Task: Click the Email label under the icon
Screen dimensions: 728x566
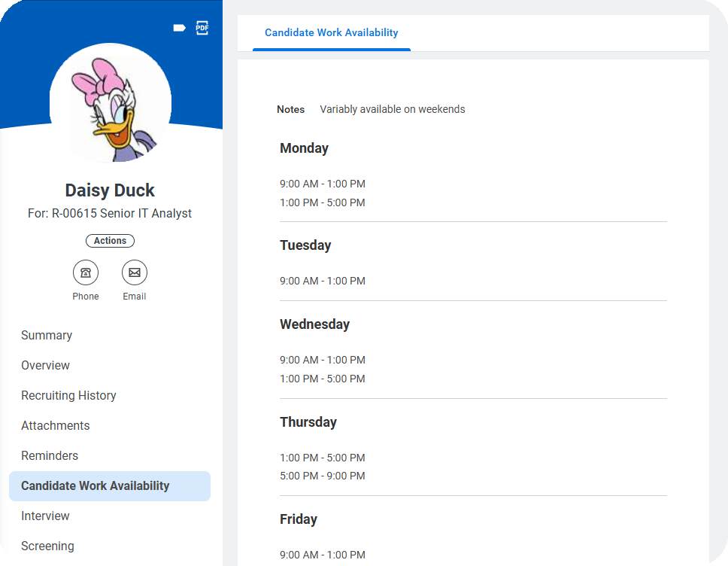Action: tap(135, 297)
